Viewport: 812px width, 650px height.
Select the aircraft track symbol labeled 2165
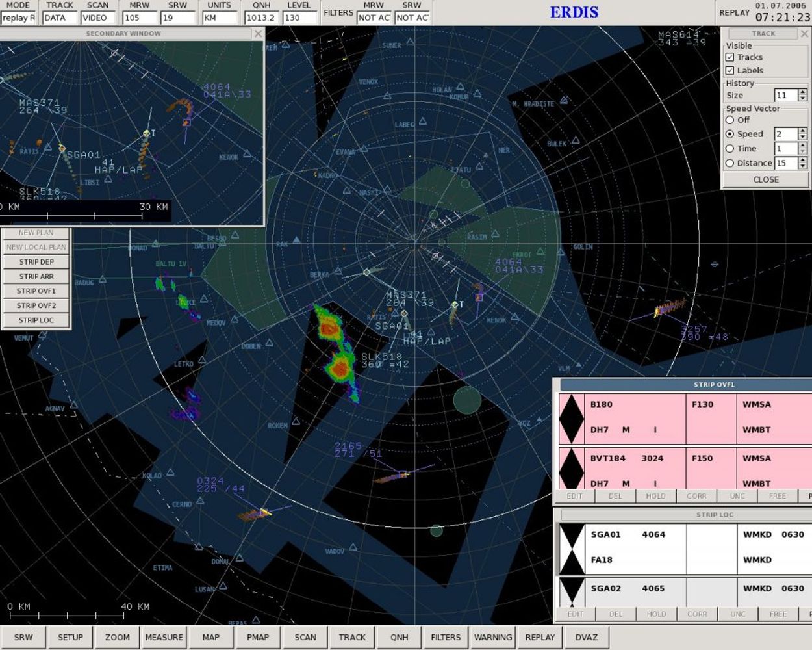click(403, 474)
